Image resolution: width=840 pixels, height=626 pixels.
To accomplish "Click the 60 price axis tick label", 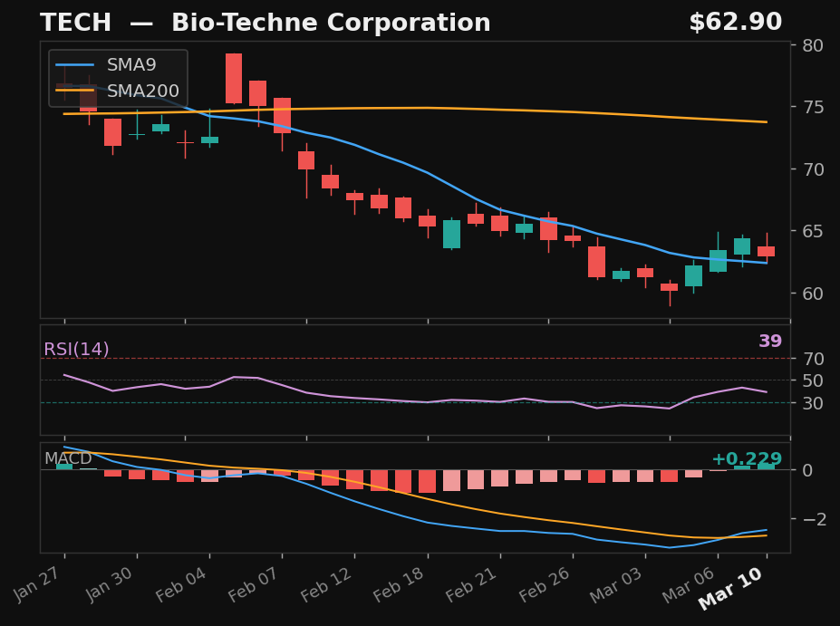I will [x=813, y=294].
